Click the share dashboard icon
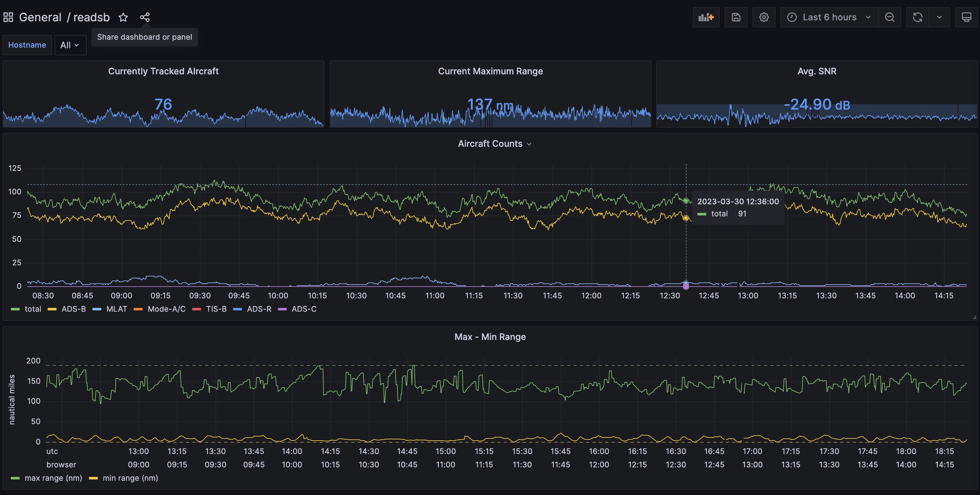This screenshot has width=980, height=495. point(144,17)
